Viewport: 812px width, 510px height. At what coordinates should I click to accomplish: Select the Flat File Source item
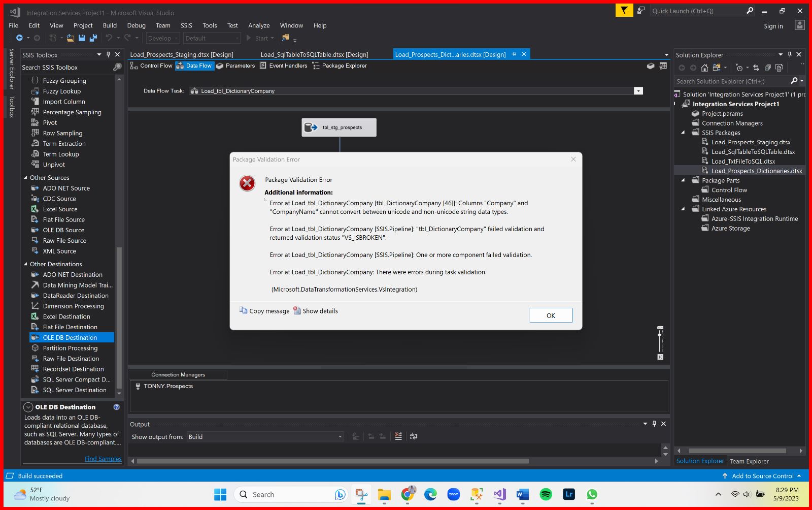pyautogui.click(x=63, y=220)
